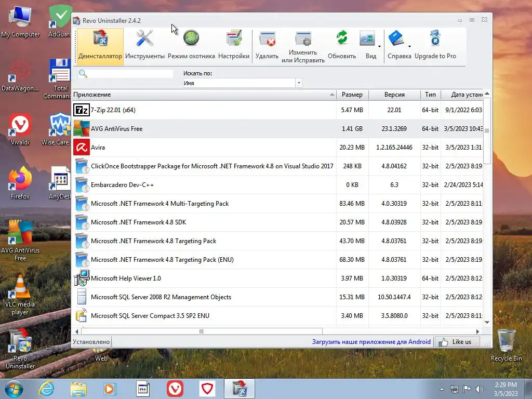The height and width of the screenshot is (399, 532).
Task: Click version 1.2.165.24446 cell
Action: click(394, 147)
